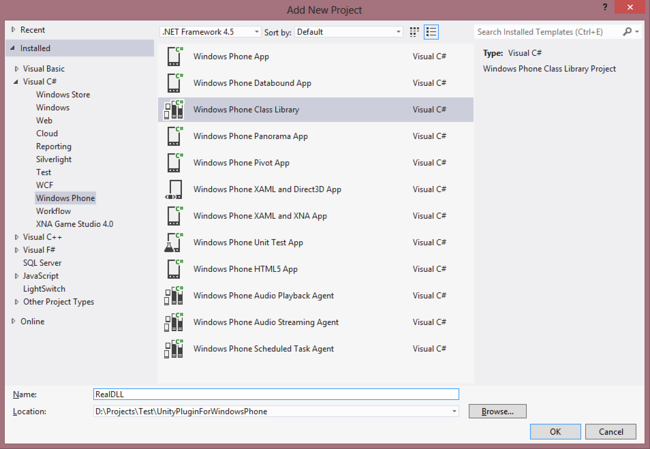Screen dimensions: 650x449
Task: Select the Windows category under Visual C#
Action: pos(53,107)
